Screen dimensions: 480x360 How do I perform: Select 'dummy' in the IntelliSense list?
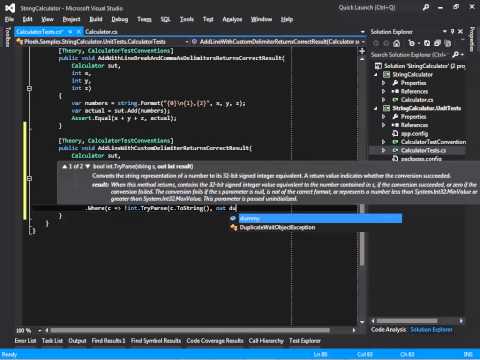[x=316, y=219]
